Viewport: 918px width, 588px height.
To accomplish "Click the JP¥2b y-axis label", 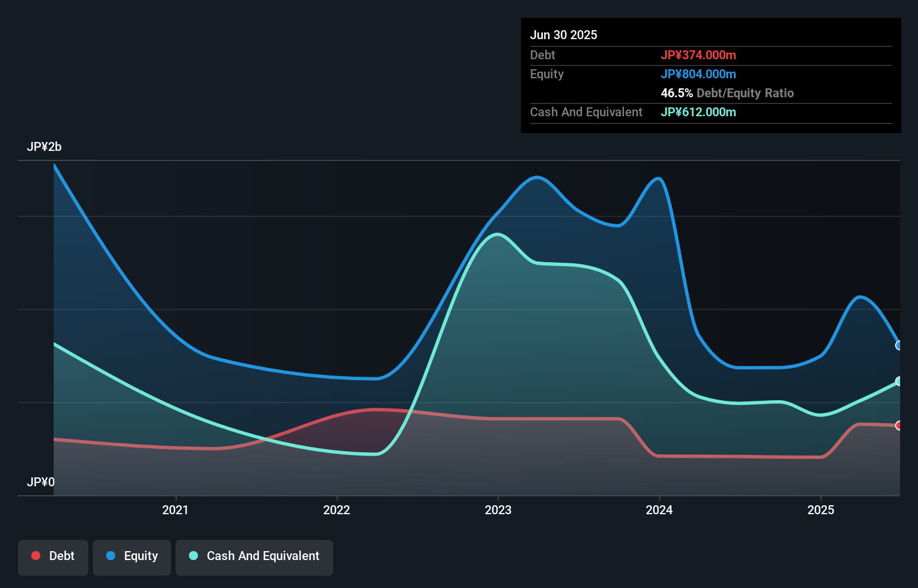I will 44,147.
